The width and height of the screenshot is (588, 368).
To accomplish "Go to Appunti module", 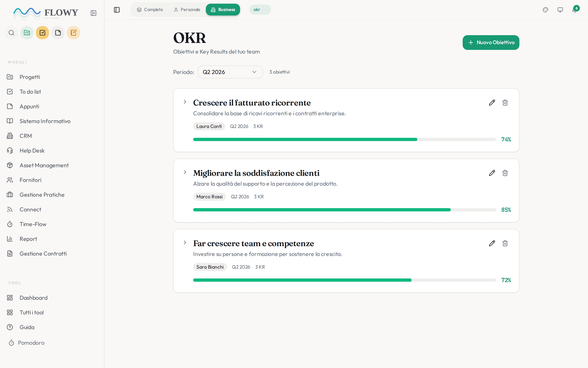I will (52, 106).
